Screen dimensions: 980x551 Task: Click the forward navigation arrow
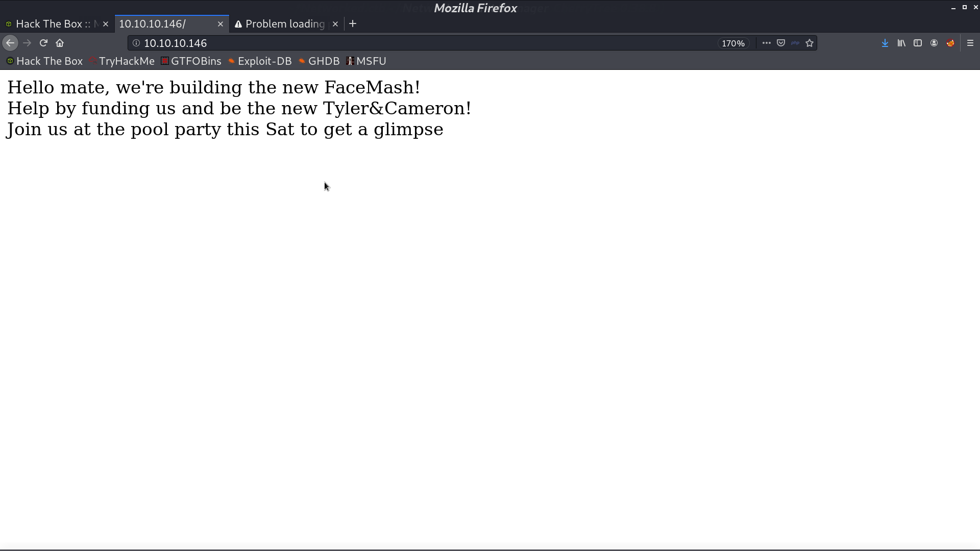(27, 43)
